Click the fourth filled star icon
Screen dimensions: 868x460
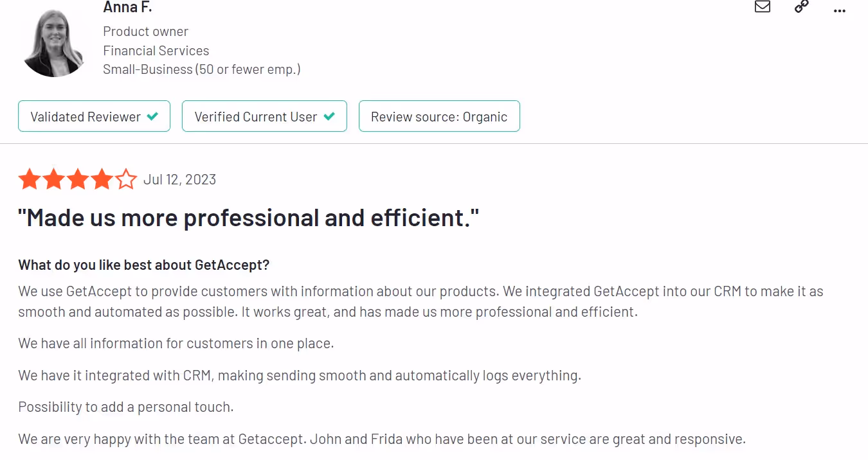(x=102, y=179)
